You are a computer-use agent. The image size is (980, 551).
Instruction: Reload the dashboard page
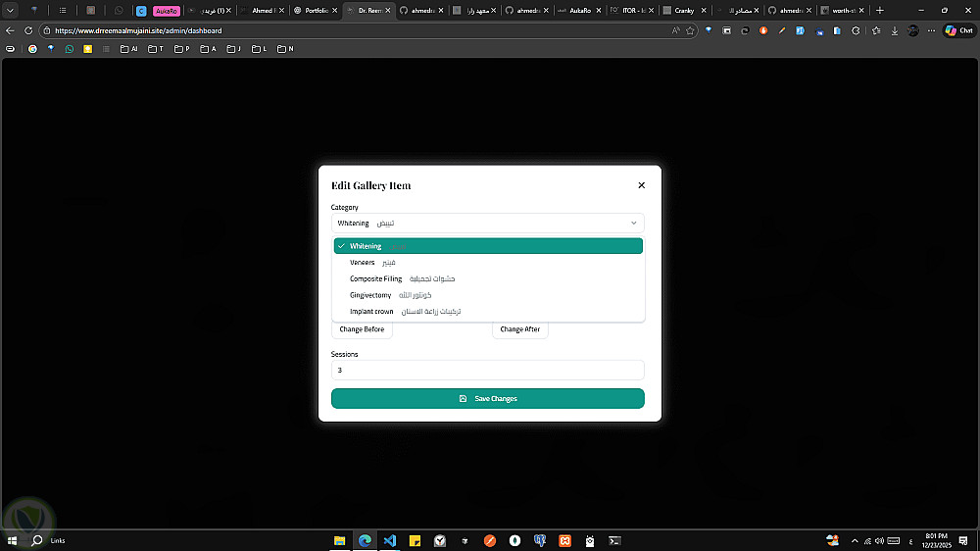(28, 30)
